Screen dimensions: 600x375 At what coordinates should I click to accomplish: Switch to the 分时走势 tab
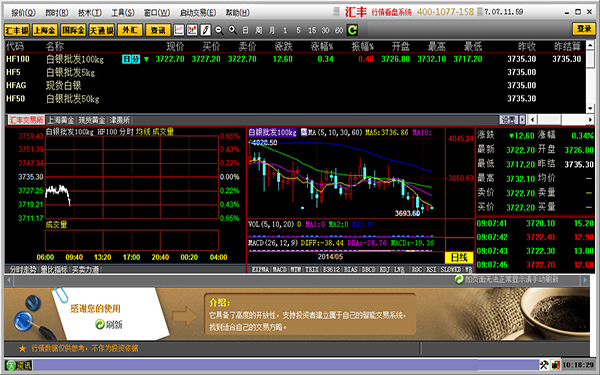tap(22, 269)
